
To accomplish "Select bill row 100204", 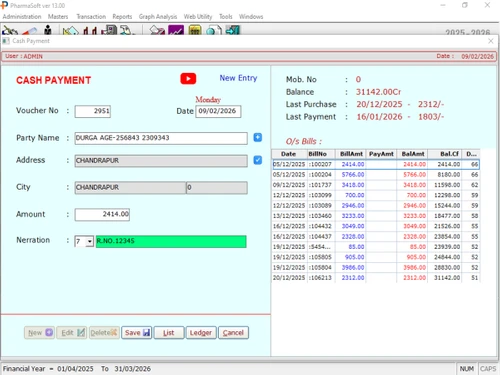I will pyautogui.click(x=376, y=175).
